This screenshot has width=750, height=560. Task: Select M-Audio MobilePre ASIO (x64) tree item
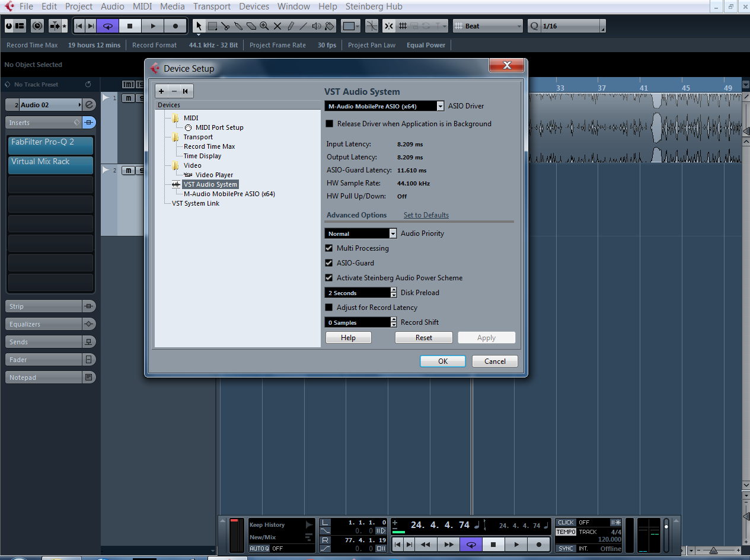(x=229, y=194)
